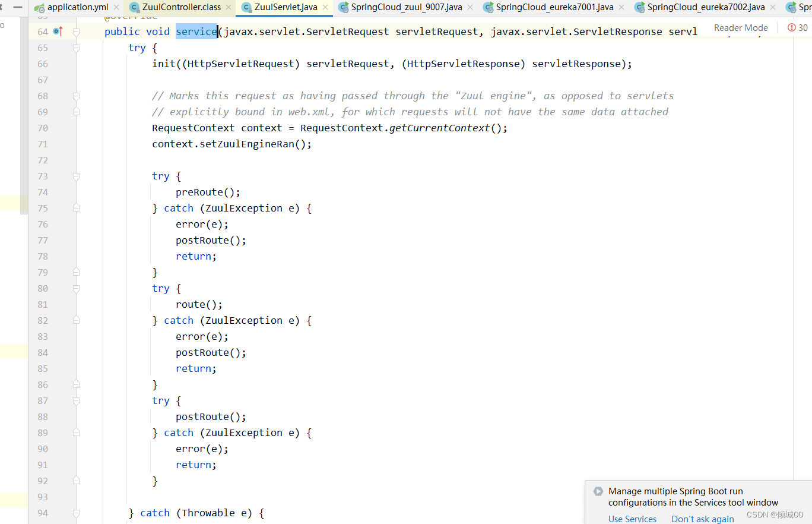This screenshot has width=812, height=524.
Task: Click the override gutter icon on line 64
Action: coord(58,31)
